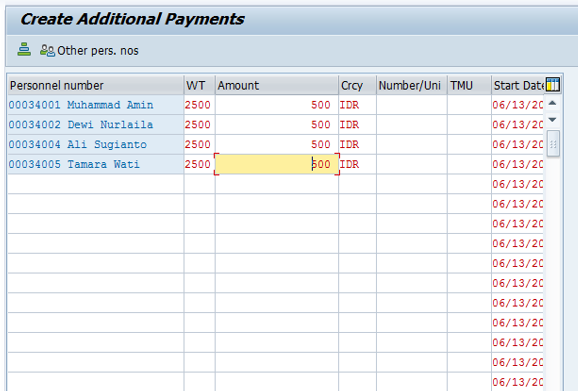Click Amount 500 for Ali Sugianto
Image resolution: width=578 pixels, height=391 pixels.
click(x=276, y=144)
